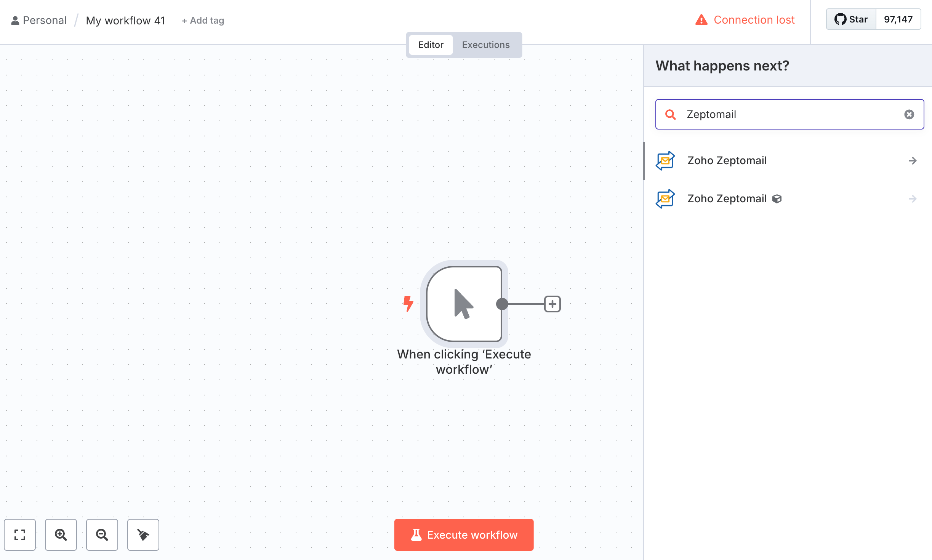Focus the node search input field
Screen dimensions: 932x560
point(789,114)
